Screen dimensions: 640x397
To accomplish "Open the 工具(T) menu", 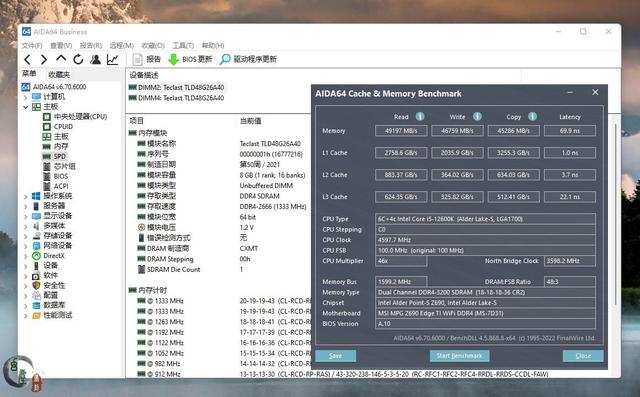I will [x=183, y=45].
